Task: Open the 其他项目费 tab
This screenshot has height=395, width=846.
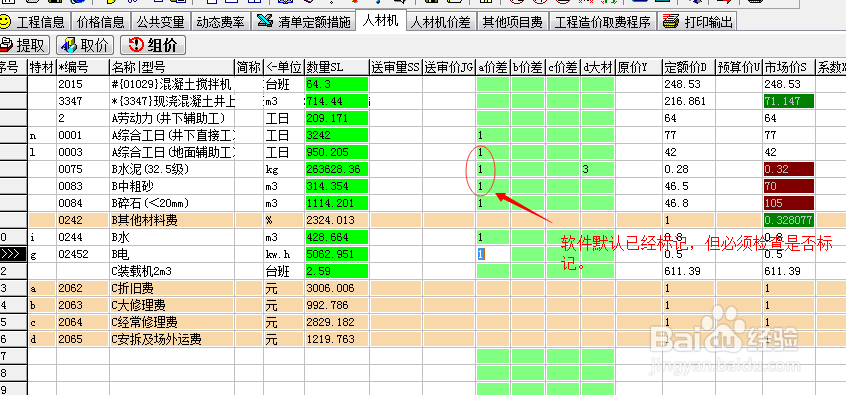Action: click(x=512, y=22)
